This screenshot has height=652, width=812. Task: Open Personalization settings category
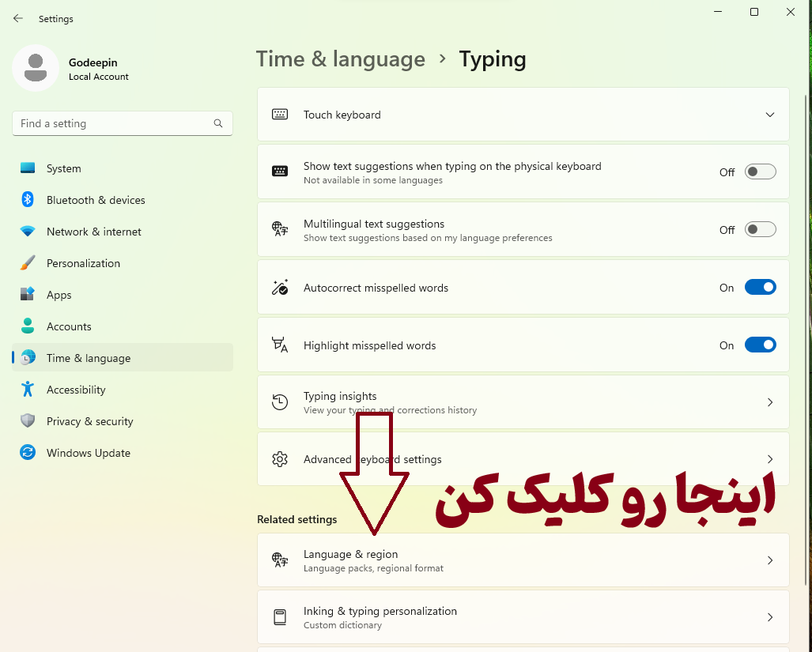pos(123,263)
